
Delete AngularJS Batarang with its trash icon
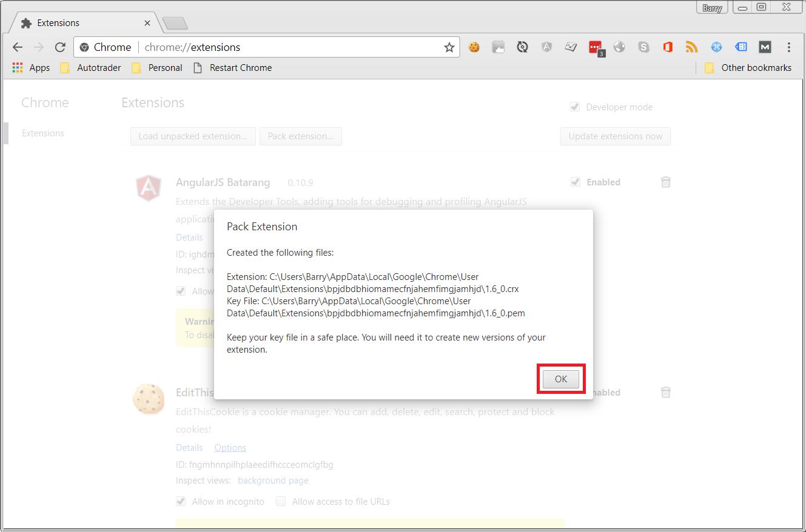coord(665,182)
